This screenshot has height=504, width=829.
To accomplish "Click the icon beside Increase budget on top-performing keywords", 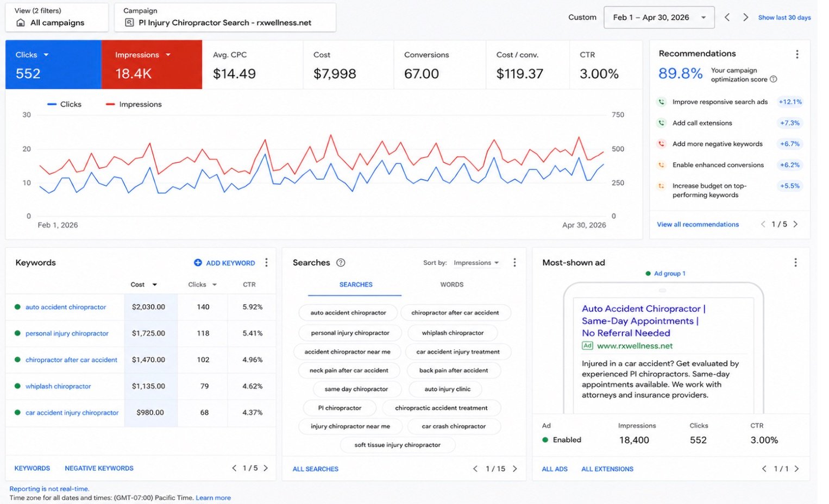I will coord(661,186).
